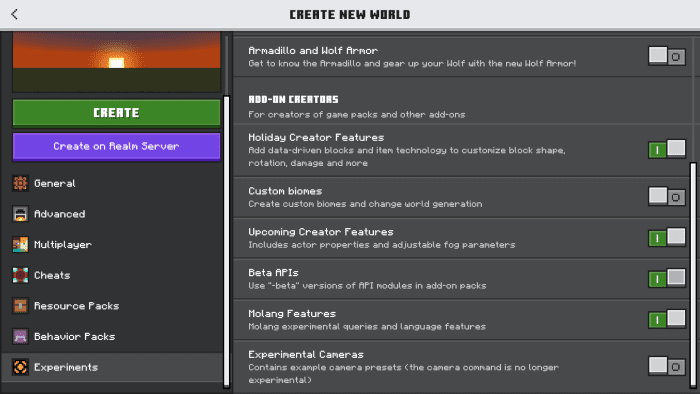The image size is (700, 394).
Task: Click the Experimental Cameras title
Action: click(306, 355)
